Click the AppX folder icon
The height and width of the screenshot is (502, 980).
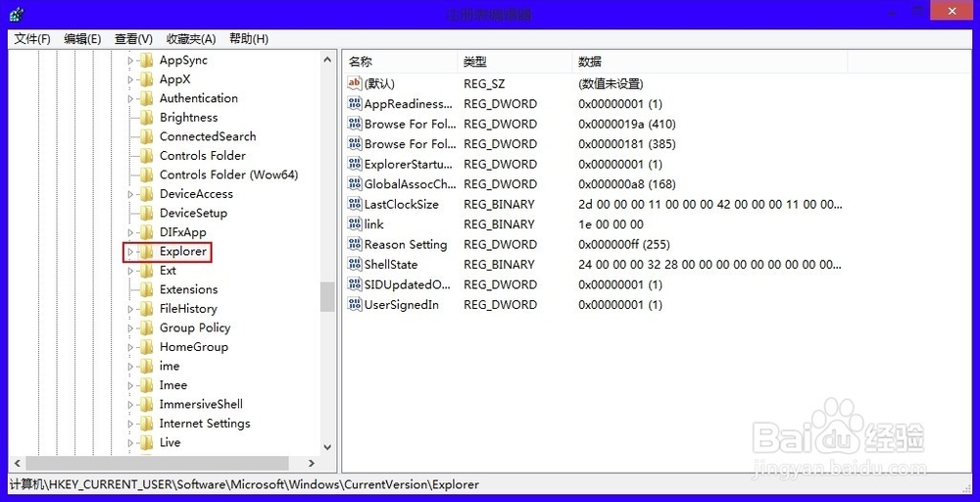[146, 79]
